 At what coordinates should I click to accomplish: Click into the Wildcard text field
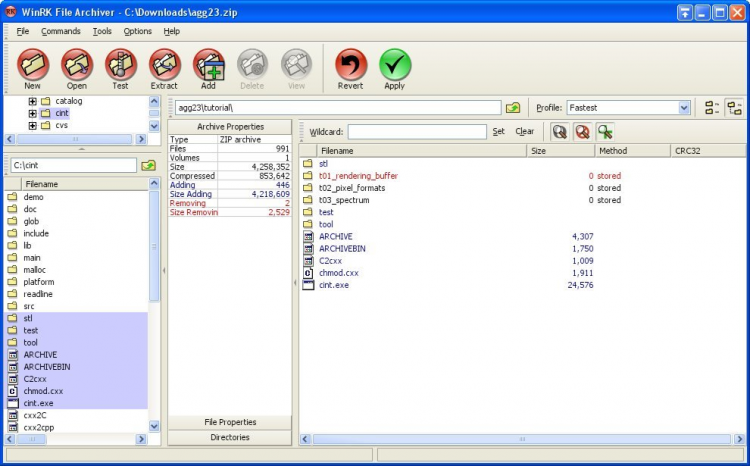point(417,131)
